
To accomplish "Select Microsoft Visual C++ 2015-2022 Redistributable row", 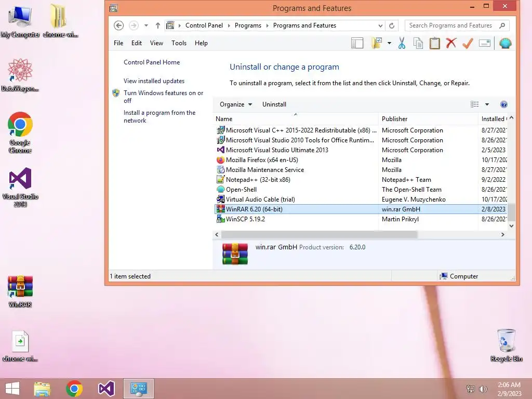I will (x=361, y=130).
